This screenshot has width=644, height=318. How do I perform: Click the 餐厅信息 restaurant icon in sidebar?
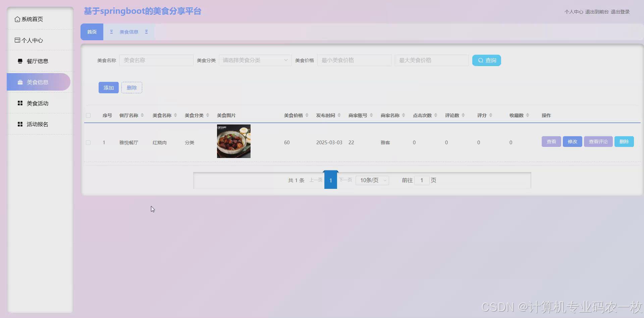[20, 61]
